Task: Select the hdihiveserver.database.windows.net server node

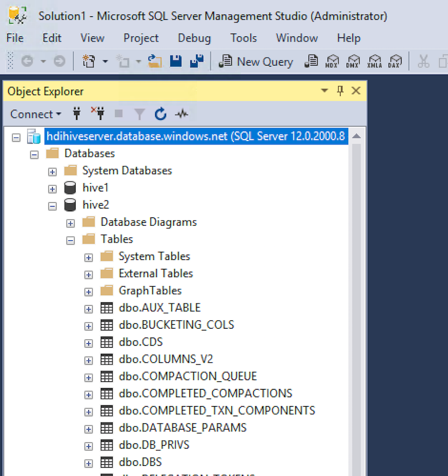Action: tap(196, 136)
